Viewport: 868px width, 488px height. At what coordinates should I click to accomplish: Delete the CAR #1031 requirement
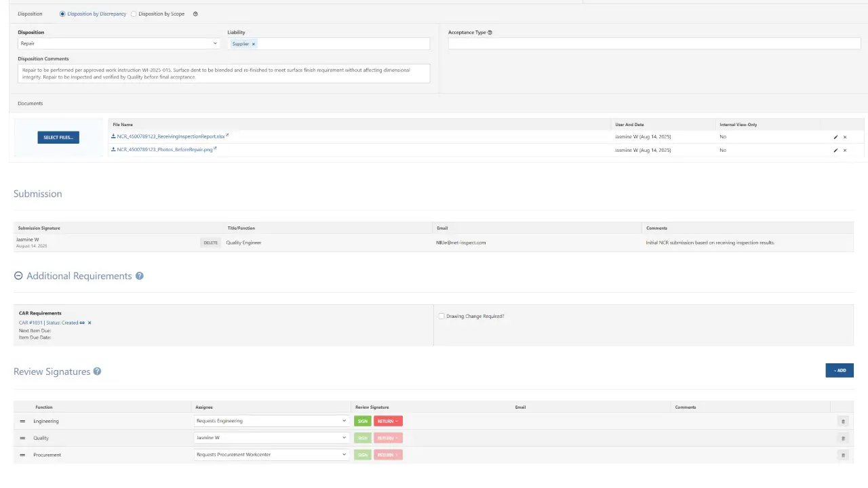click(89, 323)
